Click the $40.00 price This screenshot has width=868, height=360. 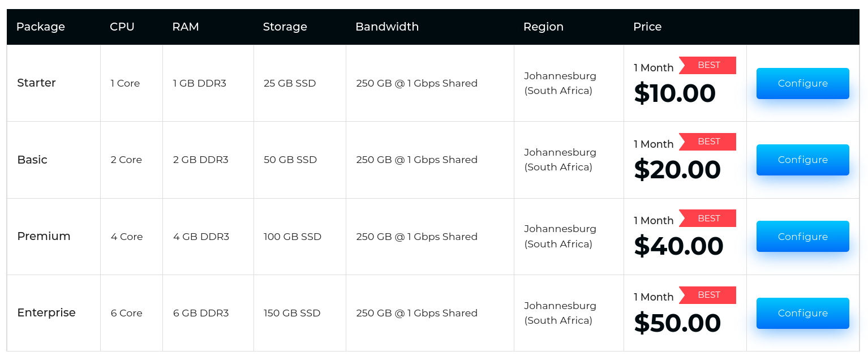pyautogui.click(x=678, y=246)
